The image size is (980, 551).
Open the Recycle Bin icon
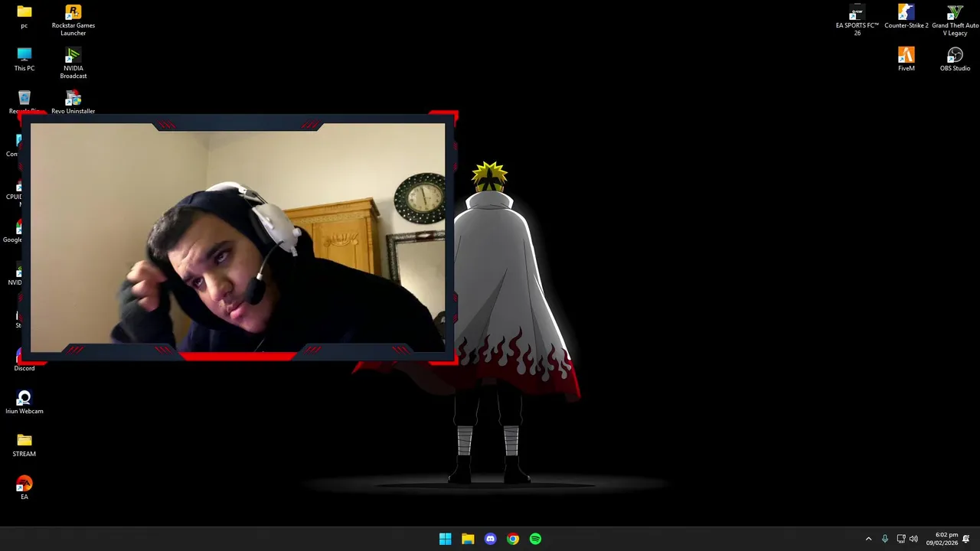coord(24,101)
